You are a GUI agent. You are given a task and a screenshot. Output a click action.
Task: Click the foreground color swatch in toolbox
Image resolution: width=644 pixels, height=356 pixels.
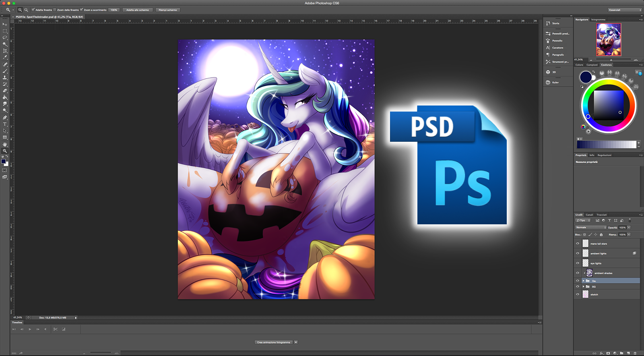[x=3, y=161]
